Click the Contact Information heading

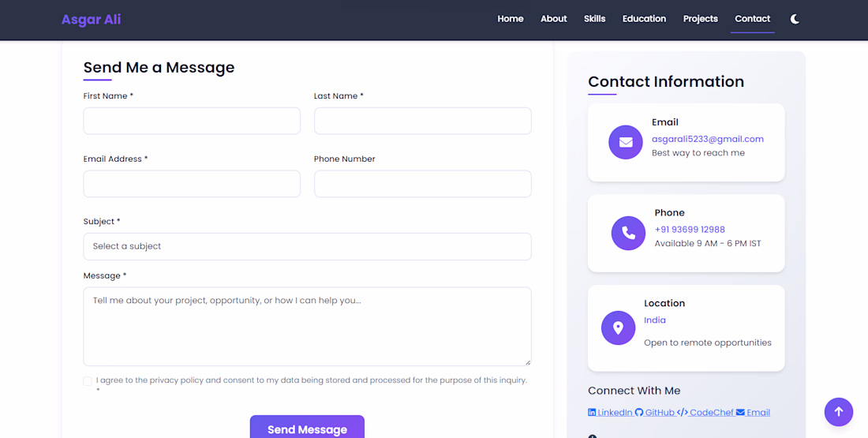point(666,81)
